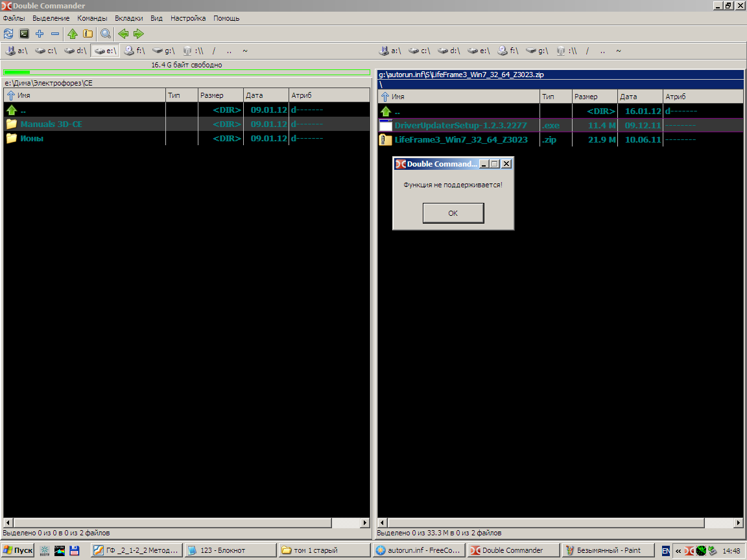Image resolution: width=747 pixels, height=560 pixels.
Task: Select drive f:\ in left panel drive bar
Action: tap(135, 51)
